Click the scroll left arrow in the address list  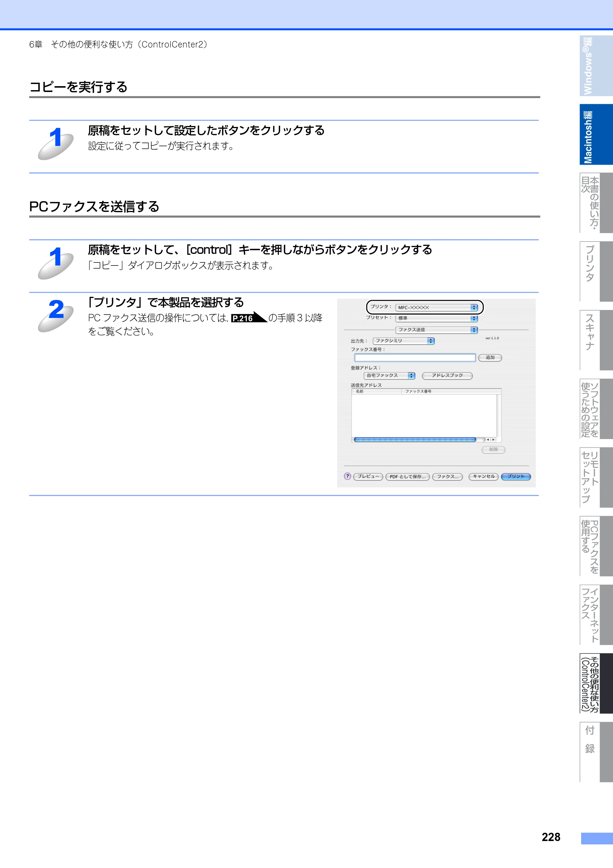488,440
